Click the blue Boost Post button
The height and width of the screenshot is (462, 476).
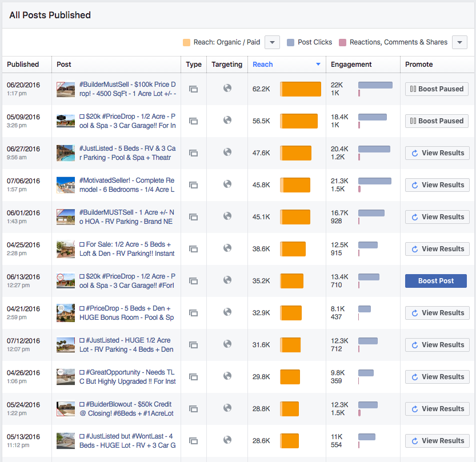click(x=436, y=281)
